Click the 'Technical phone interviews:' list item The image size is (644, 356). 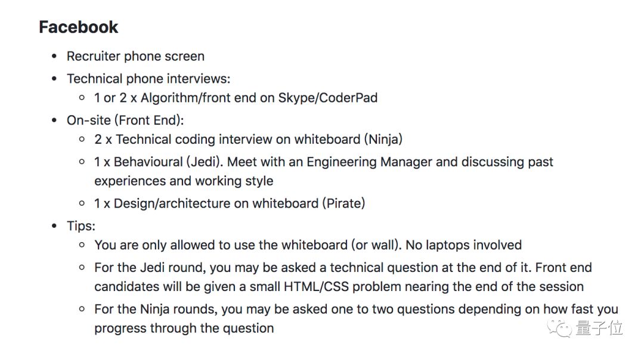point(148,79)
